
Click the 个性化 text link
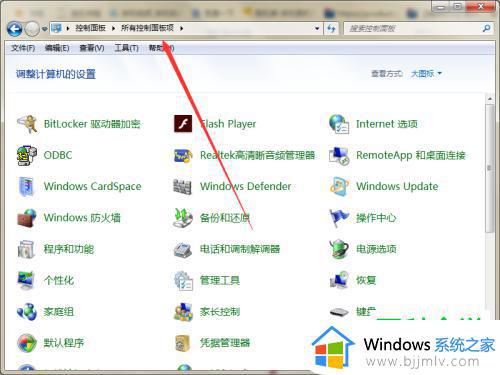(x=59, y=280)
